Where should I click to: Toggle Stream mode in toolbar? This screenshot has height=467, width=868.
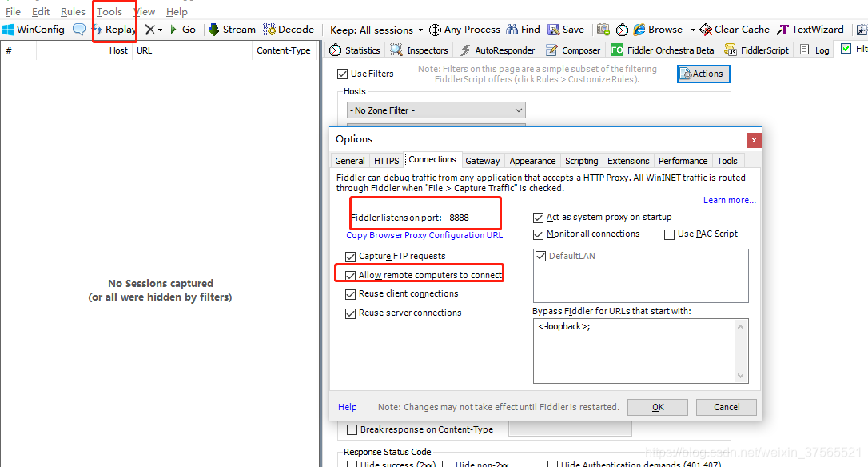pyautogui.click(x=232, y=30)
